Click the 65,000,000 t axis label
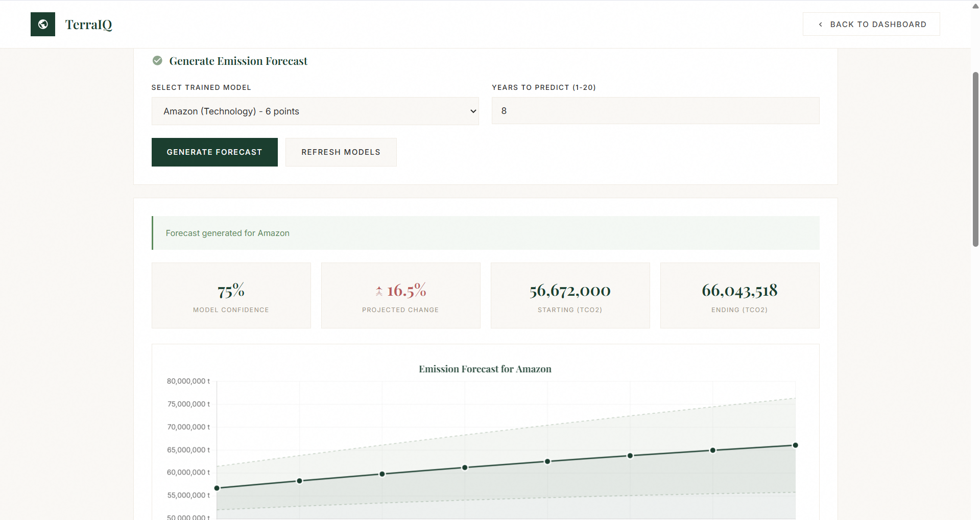This screenshot has width=980, height=520. tap(188, 450)
